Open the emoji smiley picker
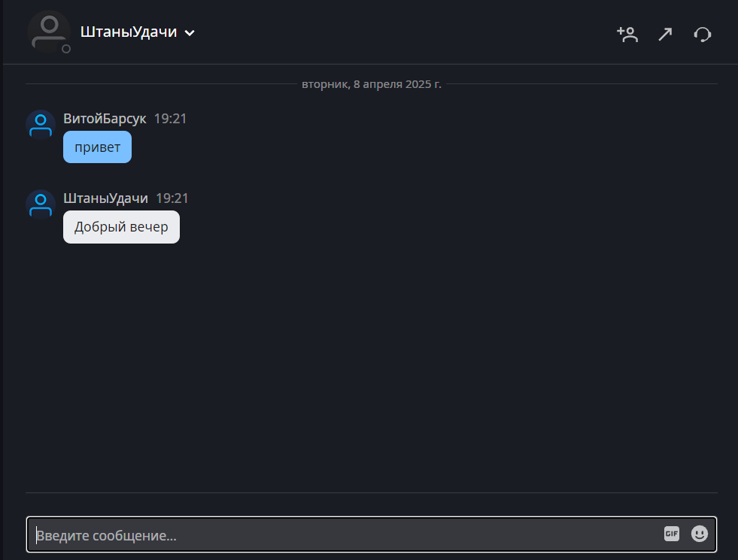Image resolution: width=738 pixels, height=560 pixels. coord(700,534)
